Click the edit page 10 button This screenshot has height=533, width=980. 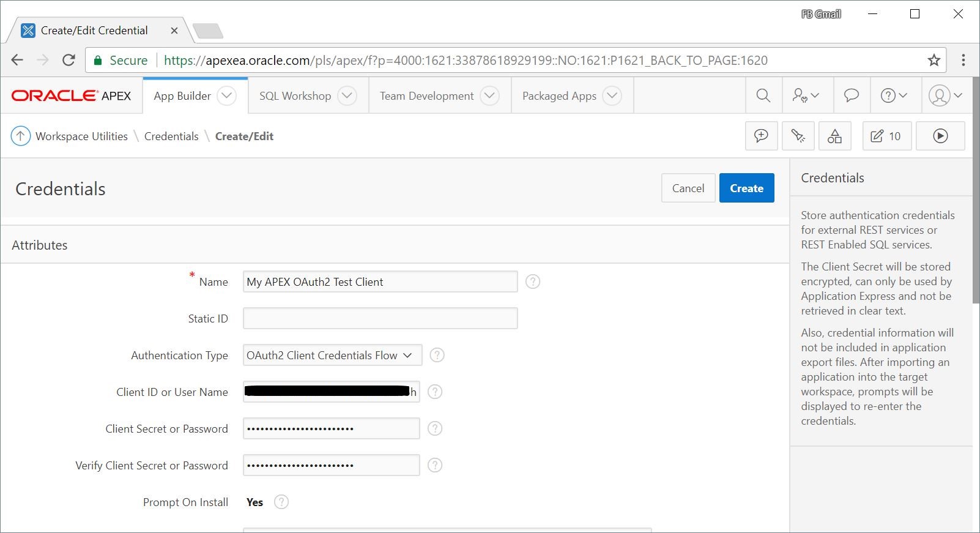[x=886, y=136]
